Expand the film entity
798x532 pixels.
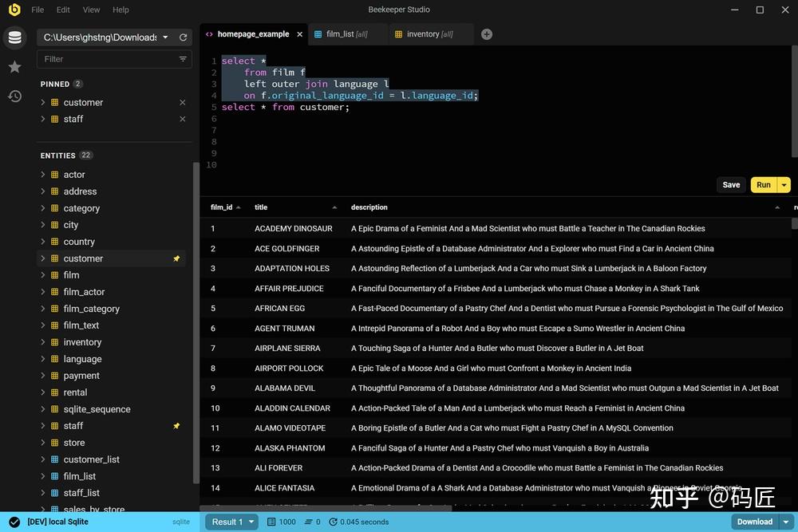click(x=44, y=274)
